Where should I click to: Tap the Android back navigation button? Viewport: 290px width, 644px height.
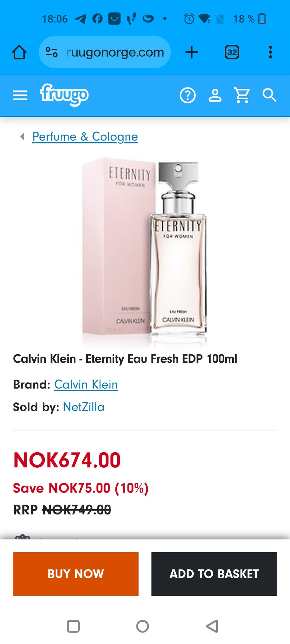coord(212,626)
